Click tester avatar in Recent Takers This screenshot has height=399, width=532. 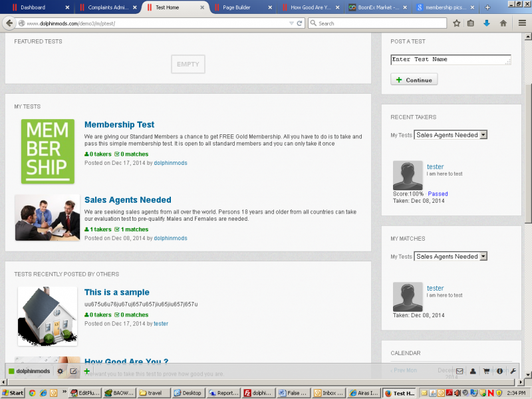[x=408, y=175]
